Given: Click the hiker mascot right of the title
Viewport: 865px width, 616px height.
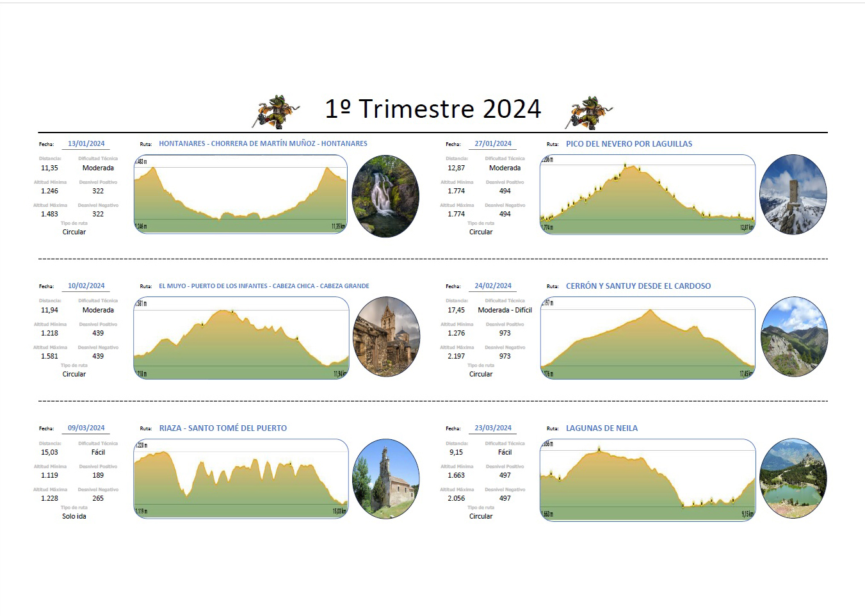Looking at the screenshot, I should (589, 112).
